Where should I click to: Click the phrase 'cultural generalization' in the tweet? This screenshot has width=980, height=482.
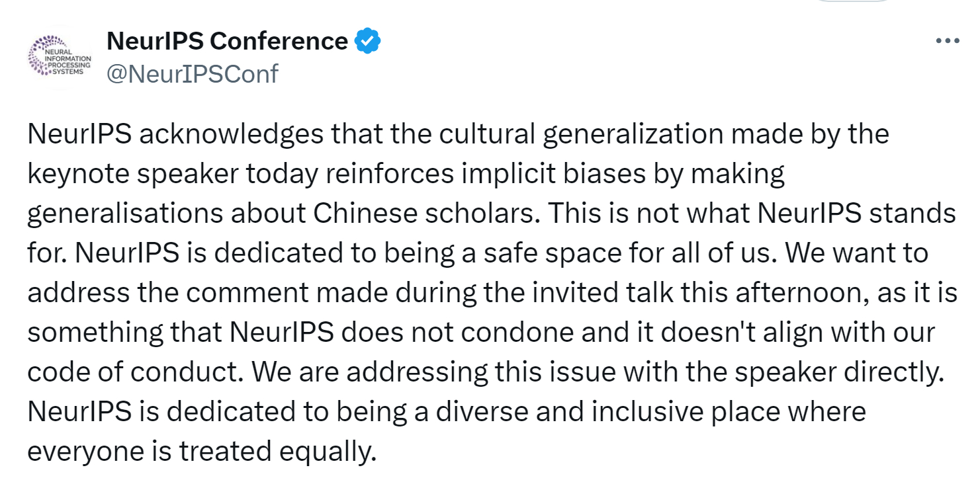click(581, 135)
